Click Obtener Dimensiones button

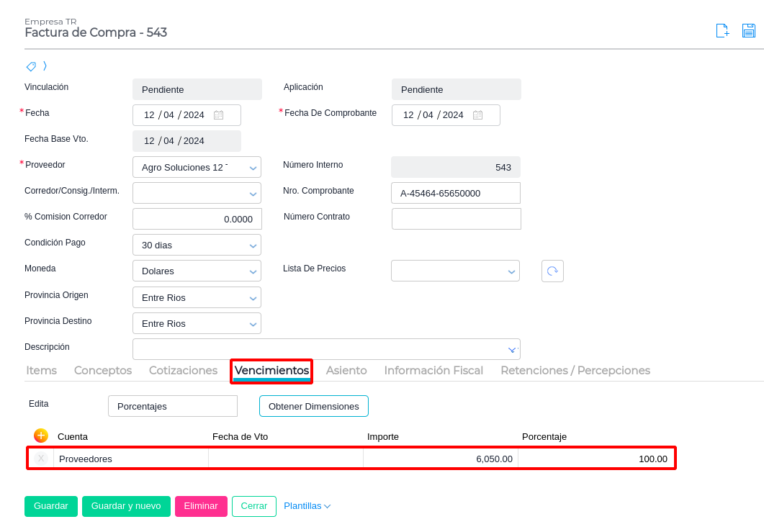(314, 406)
